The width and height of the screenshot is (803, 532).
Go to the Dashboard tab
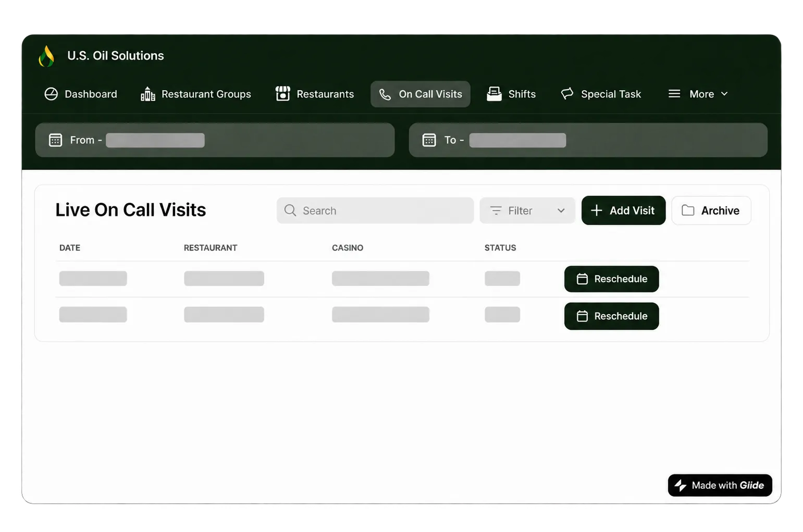81,94
